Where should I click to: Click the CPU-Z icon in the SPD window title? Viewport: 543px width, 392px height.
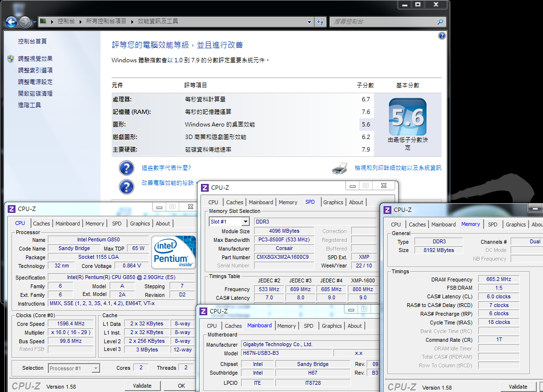click(205, 187)
